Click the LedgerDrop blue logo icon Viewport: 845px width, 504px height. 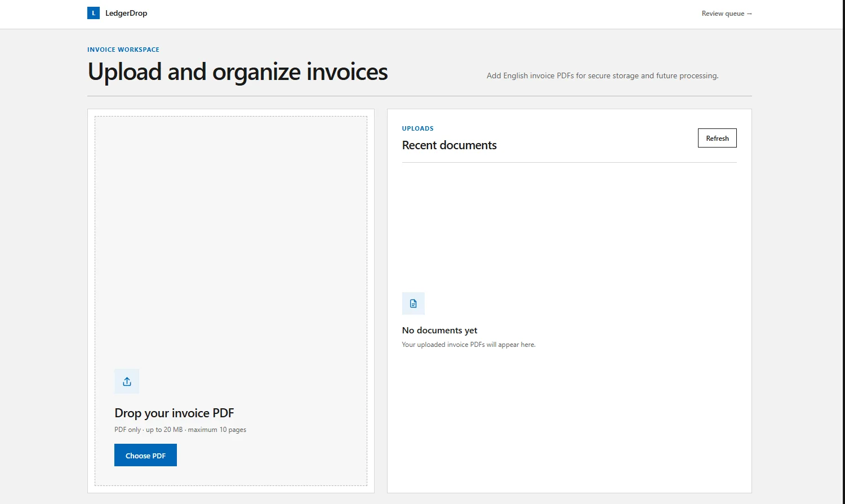tap(94, 13)
